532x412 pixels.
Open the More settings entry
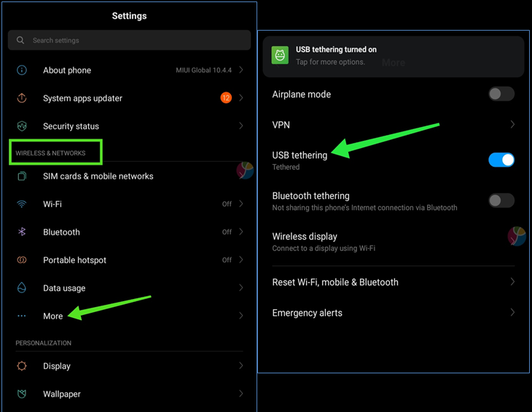tap(53, 316)
